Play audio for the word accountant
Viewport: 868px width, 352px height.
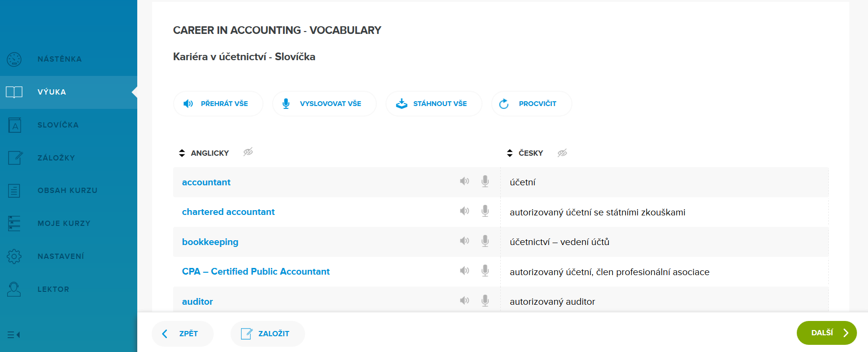(x=464, y=181)
